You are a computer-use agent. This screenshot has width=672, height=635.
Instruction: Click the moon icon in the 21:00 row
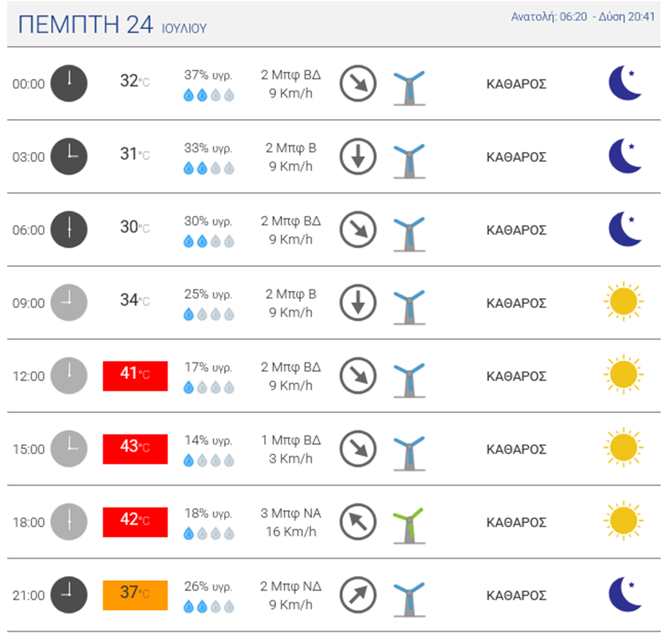point(625,595)
